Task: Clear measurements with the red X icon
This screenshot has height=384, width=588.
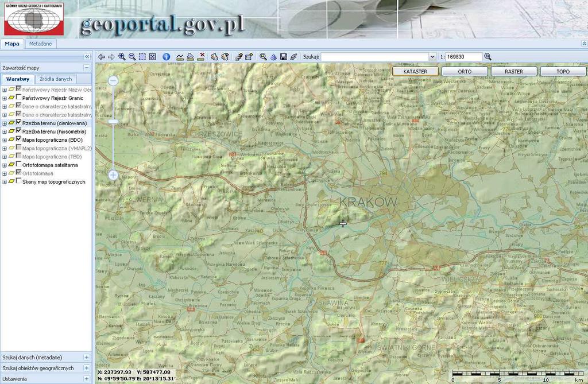Action: click(x=201, y=57)
